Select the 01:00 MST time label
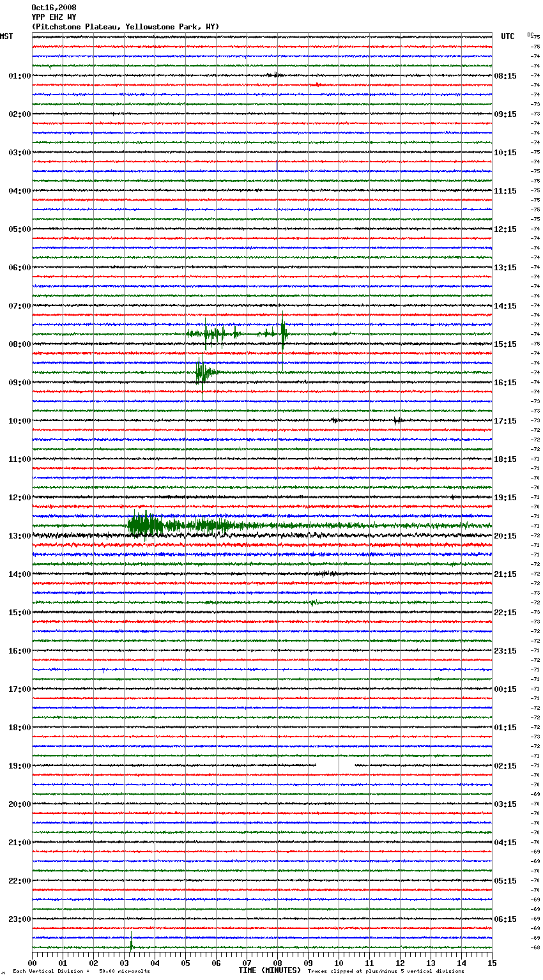Screen dimensions: 543x980 (x=19, y=76)
